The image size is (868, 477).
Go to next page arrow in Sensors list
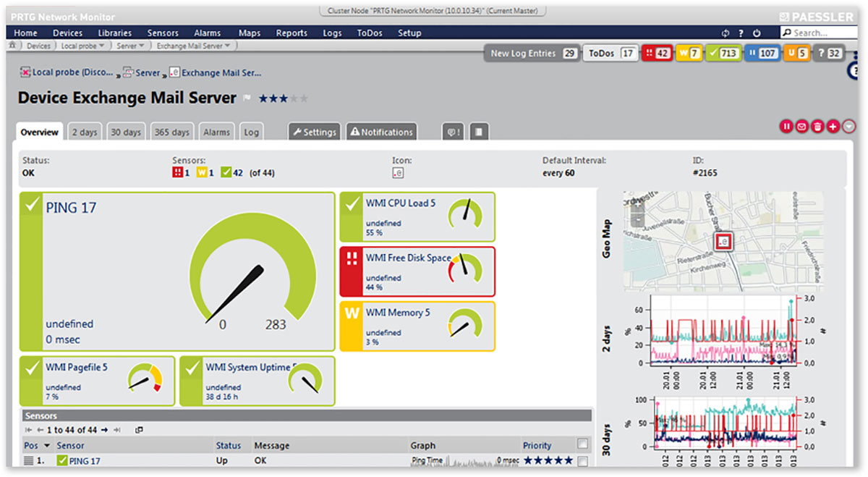pos(105,430)
